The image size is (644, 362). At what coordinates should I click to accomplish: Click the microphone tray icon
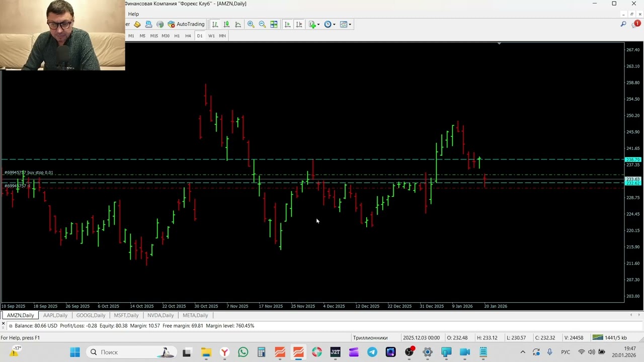coord(549,352)
